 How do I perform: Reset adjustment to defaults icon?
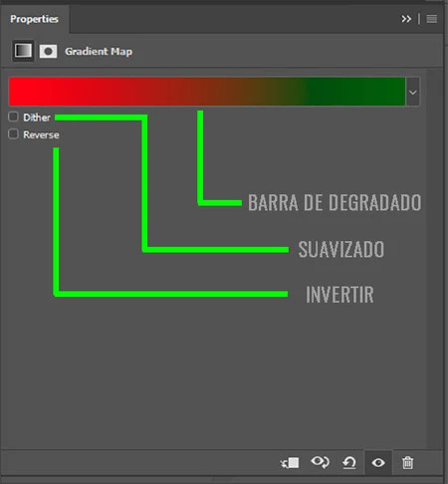[x=349, y=463]
